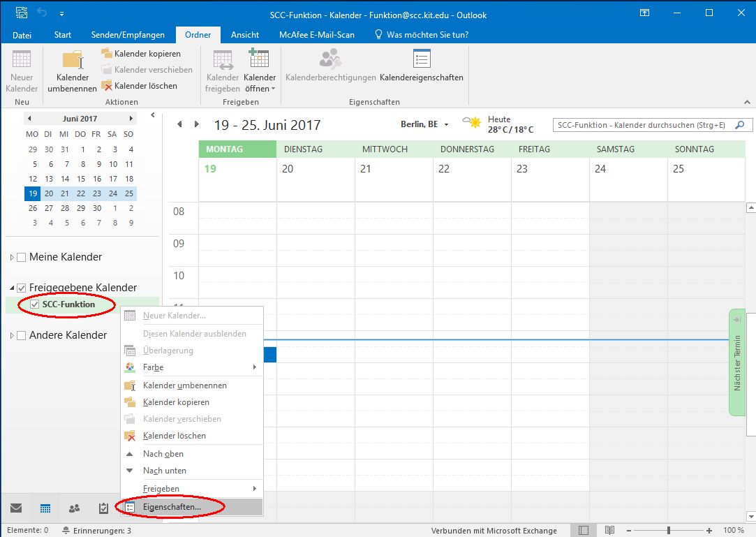Click the search magnifier icon
This screenshot has width=756, height=537.
click(741, 125)
